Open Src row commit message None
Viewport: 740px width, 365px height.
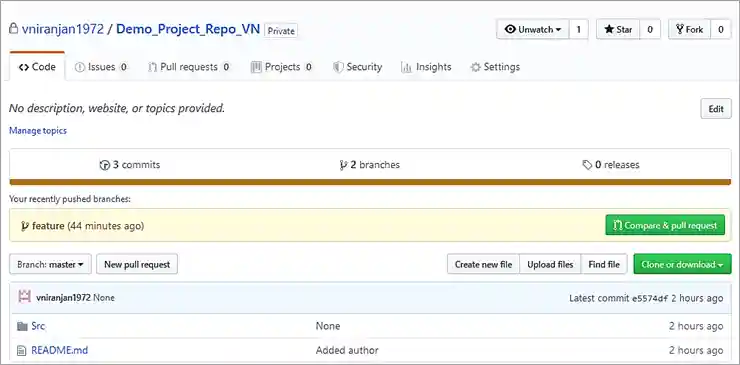pos(328,326)
